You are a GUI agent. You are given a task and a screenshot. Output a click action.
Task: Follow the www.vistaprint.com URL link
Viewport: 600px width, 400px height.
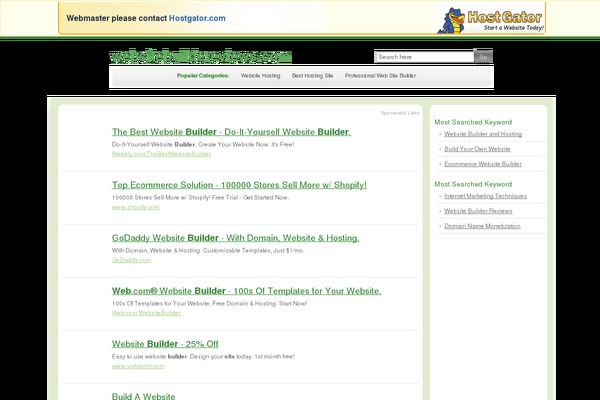point(138,366)
